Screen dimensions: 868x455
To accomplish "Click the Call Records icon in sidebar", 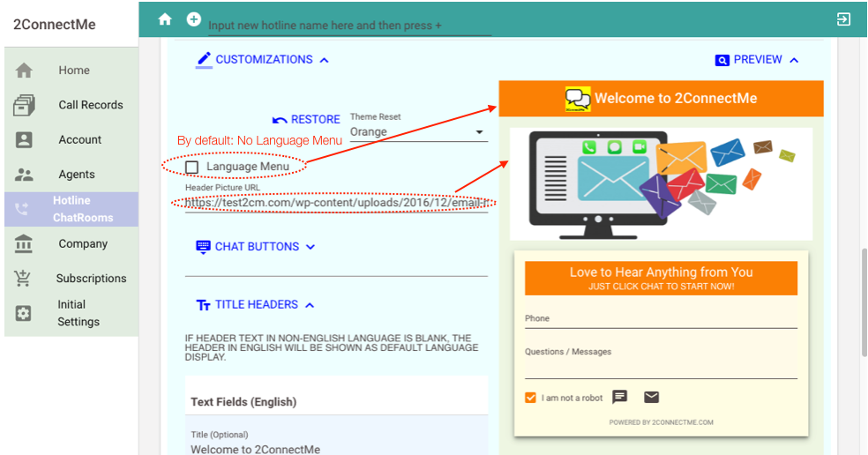I will point(24,105).
